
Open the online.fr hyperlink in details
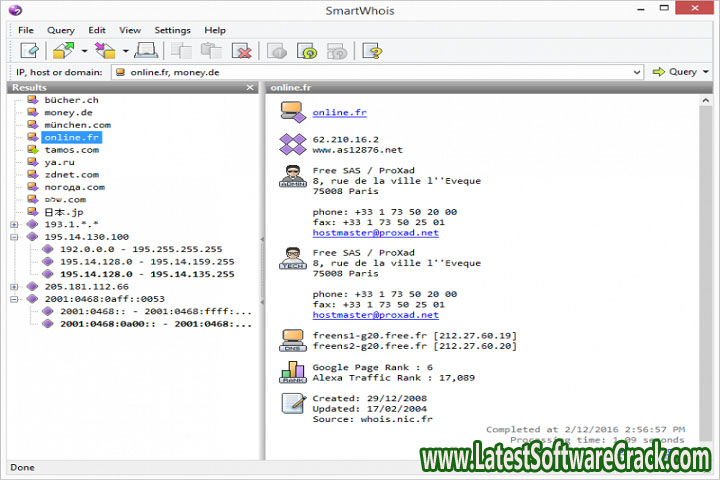tap(339, 113)
